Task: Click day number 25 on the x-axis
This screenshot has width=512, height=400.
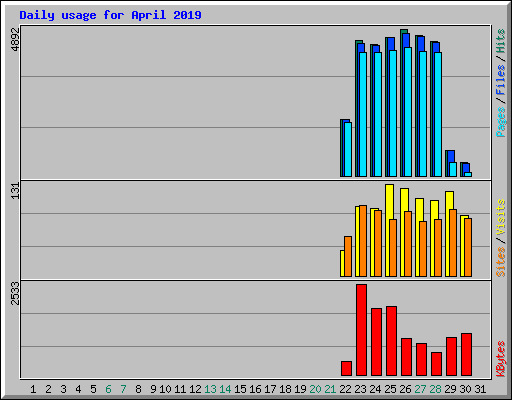Action: click(x=390, y=389)
